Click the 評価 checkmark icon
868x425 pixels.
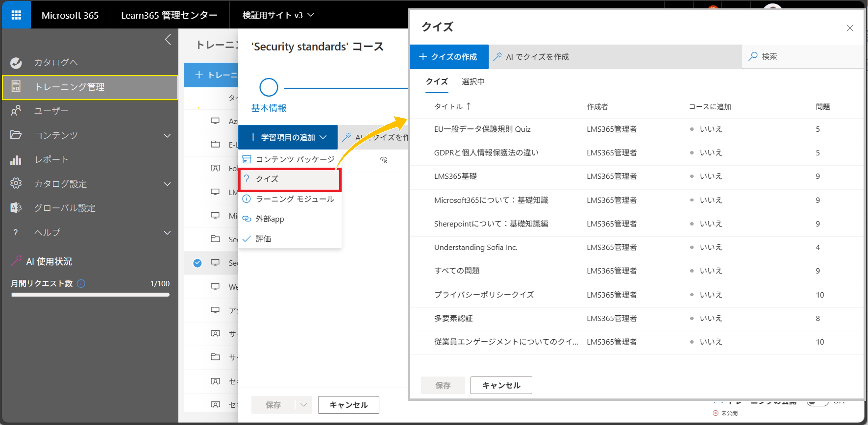[247, 239]
